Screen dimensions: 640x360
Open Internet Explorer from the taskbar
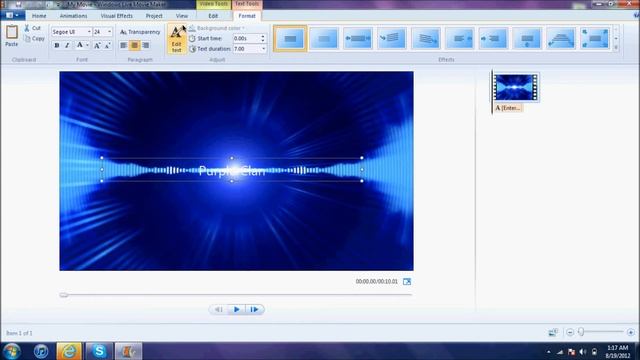click(69, 351)
